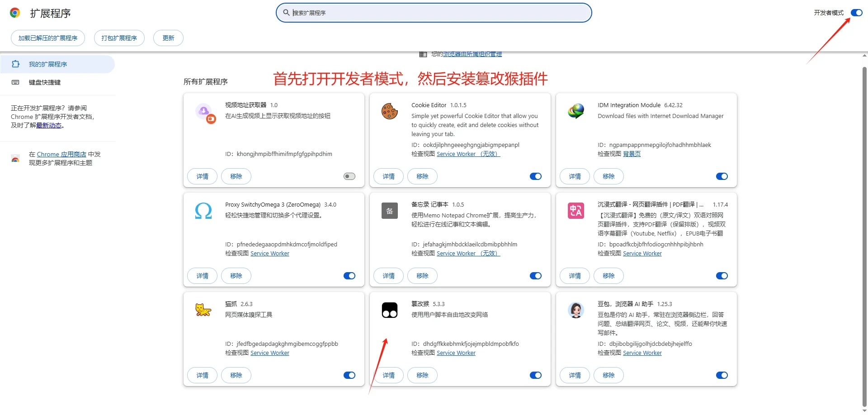Open 详情 for Proxy SwitchyOmega
Image resolution: width=868 pixels, height=415 pixels.
click(x=203, y=276)
